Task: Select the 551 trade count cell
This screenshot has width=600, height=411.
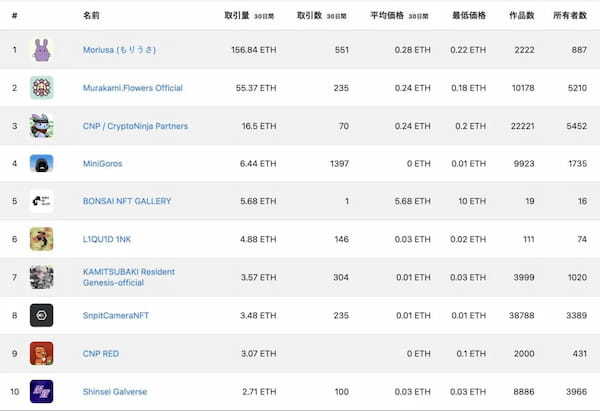Action: pyautogui.click(x=342, y=50)
